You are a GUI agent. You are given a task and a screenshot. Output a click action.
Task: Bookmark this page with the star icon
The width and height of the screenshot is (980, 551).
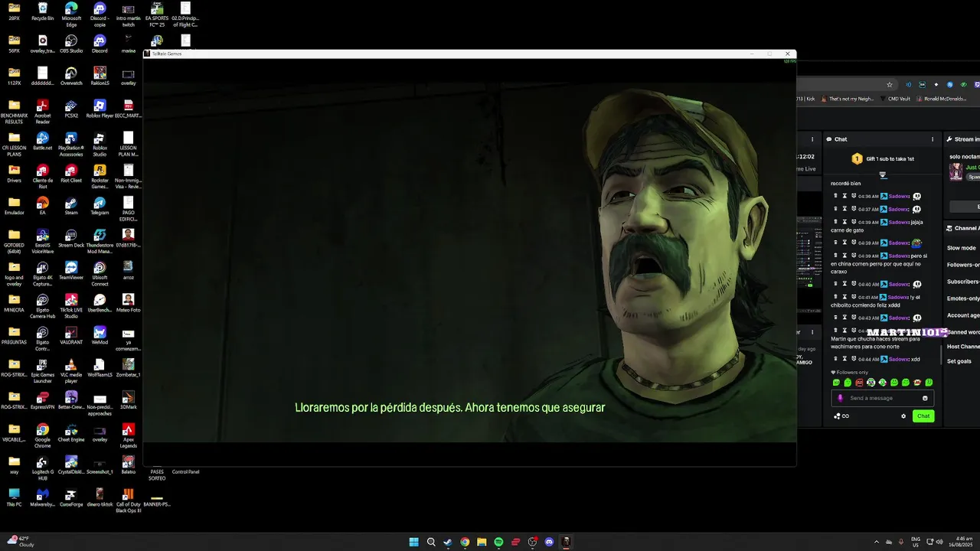(x=889, y=84)
